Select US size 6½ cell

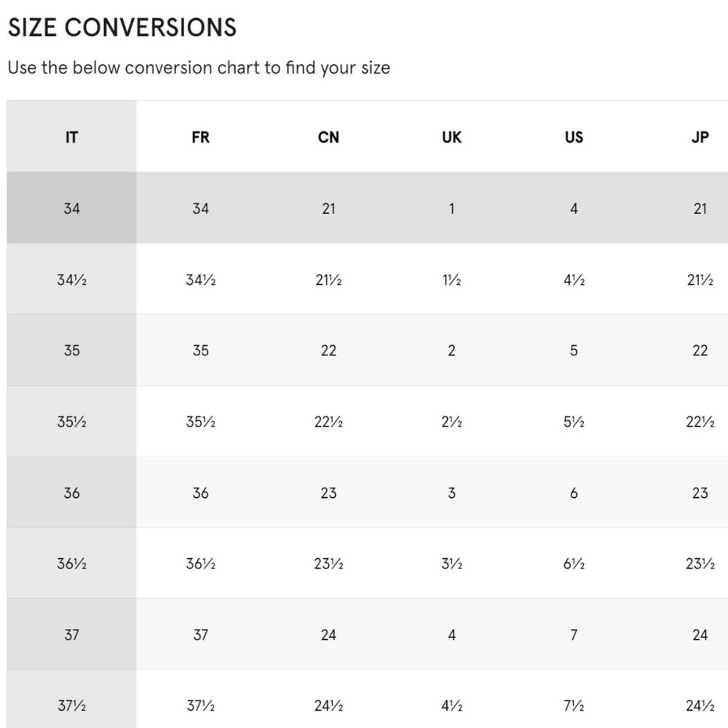point(574,563)
